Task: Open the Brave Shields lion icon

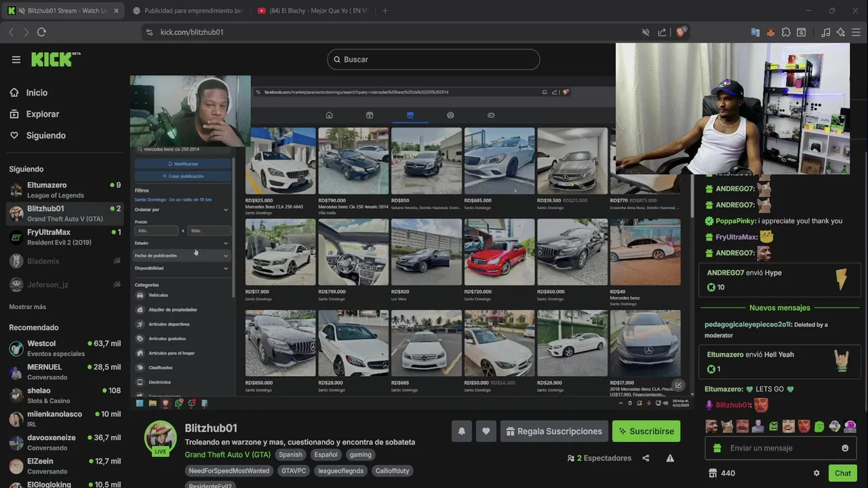Action: tap(681, 32)
